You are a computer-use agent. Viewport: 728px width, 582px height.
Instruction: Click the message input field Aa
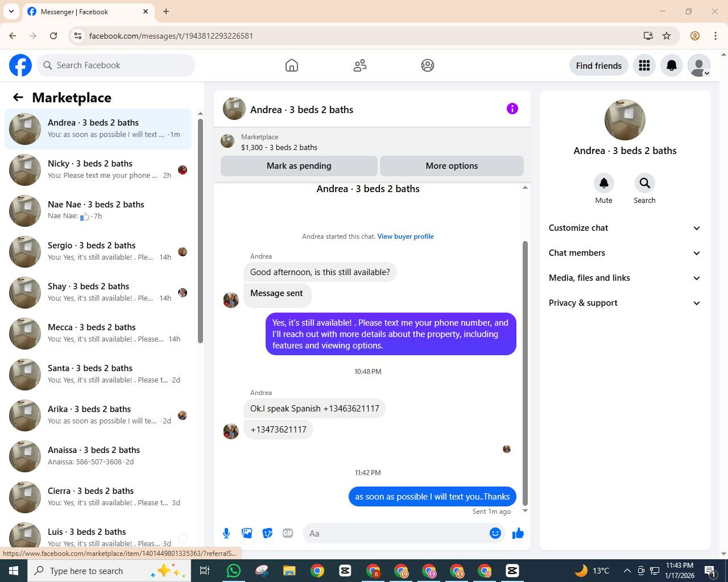tap(395, 533)
